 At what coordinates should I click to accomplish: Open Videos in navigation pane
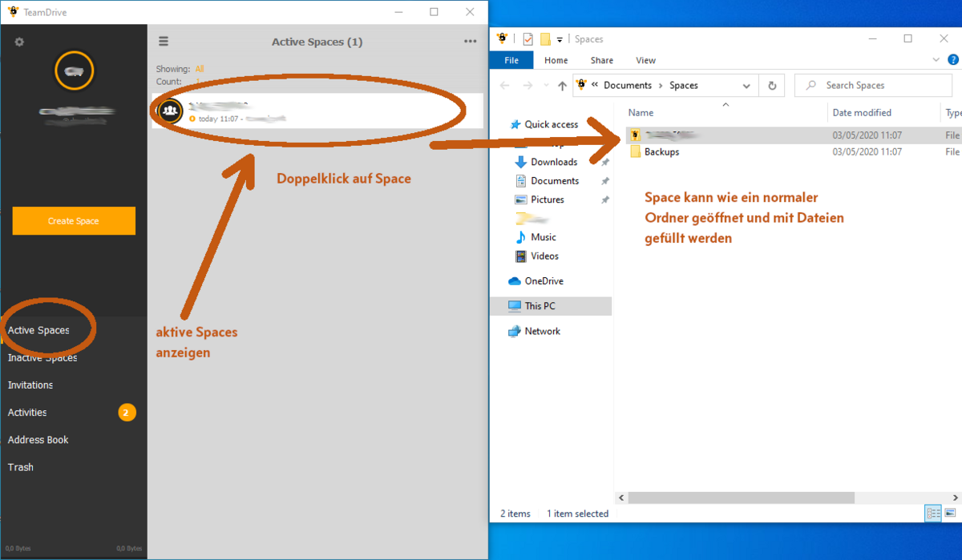click(x=545, y=256)
